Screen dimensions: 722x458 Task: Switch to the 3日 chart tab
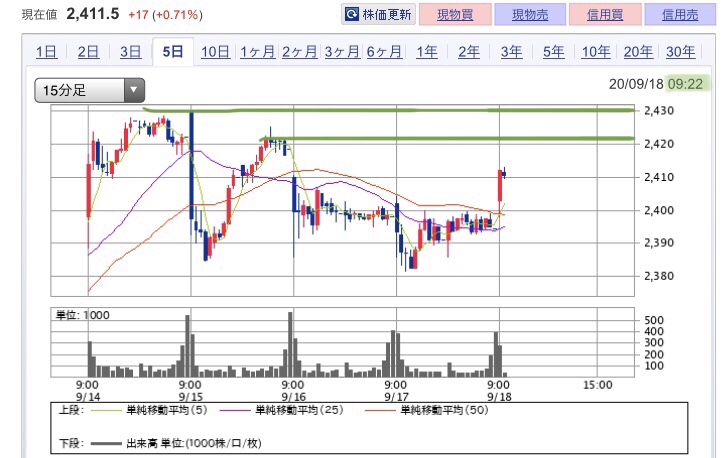tap(130, 52)
